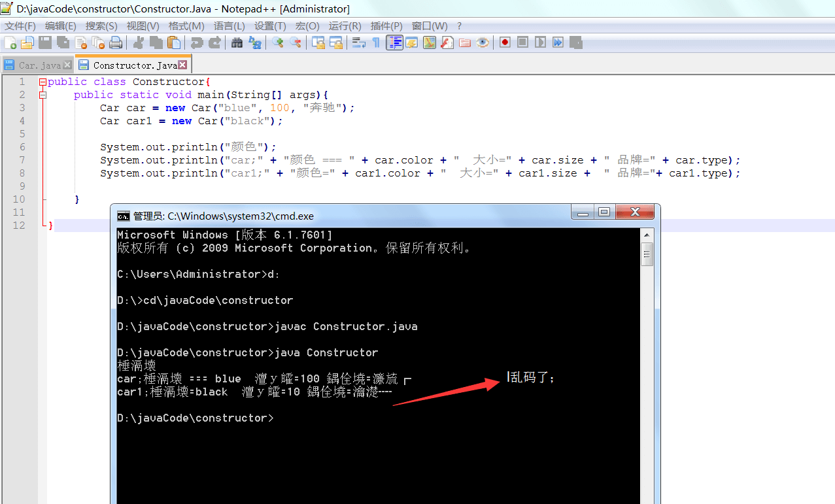The height and width of the screenshot is (504, 835).
Task: Click line number 8 in the margin
Action: point(22,173)
